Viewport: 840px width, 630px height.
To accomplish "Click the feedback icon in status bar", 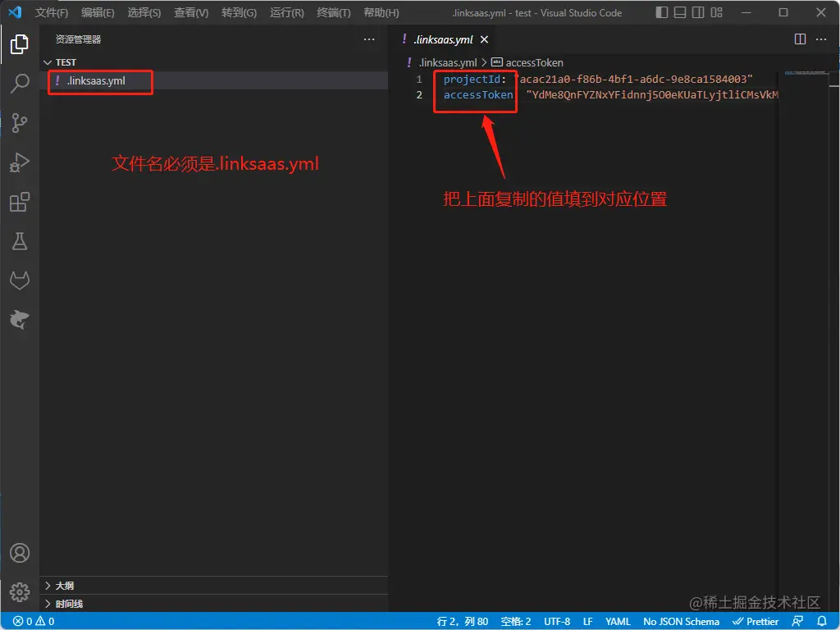I will tap(797, 621).
